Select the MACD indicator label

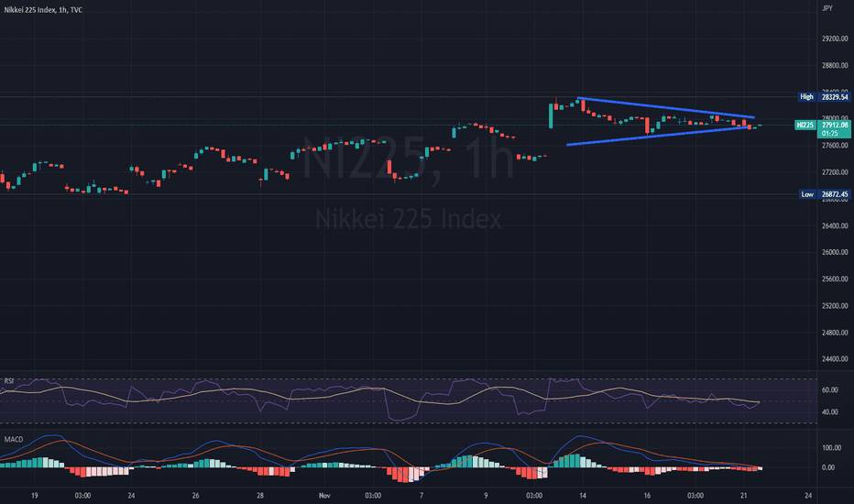tap(14, 439)
